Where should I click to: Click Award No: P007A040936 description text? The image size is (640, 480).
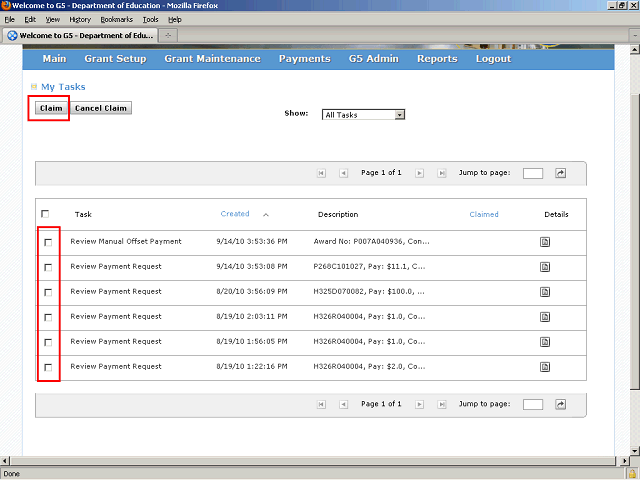point(371,242)
